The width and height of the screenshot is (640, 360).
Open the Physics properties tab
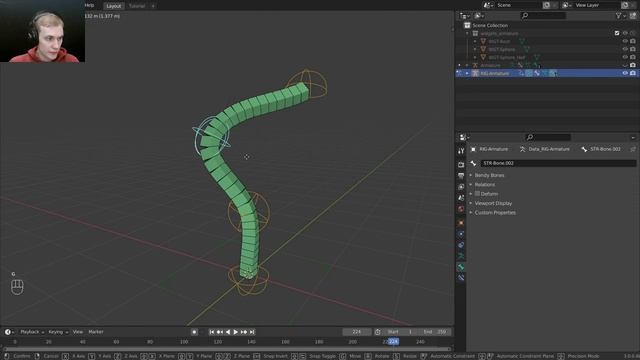click(x=461, y=234)
